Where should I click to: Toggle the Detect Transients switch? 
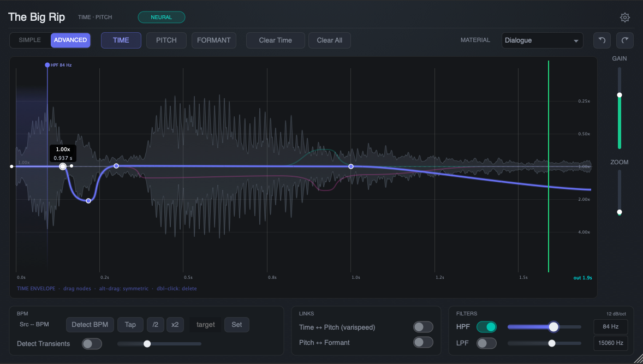(92, 343)
